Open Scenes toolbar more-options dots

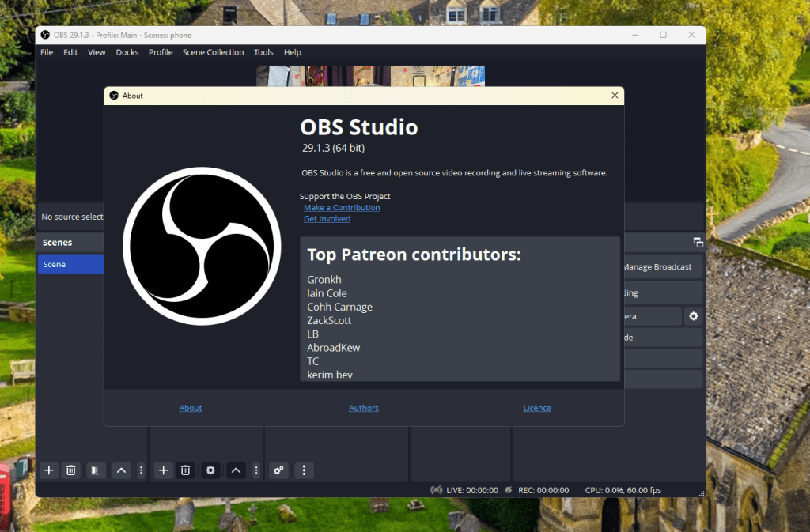click(x=141, y=470)
